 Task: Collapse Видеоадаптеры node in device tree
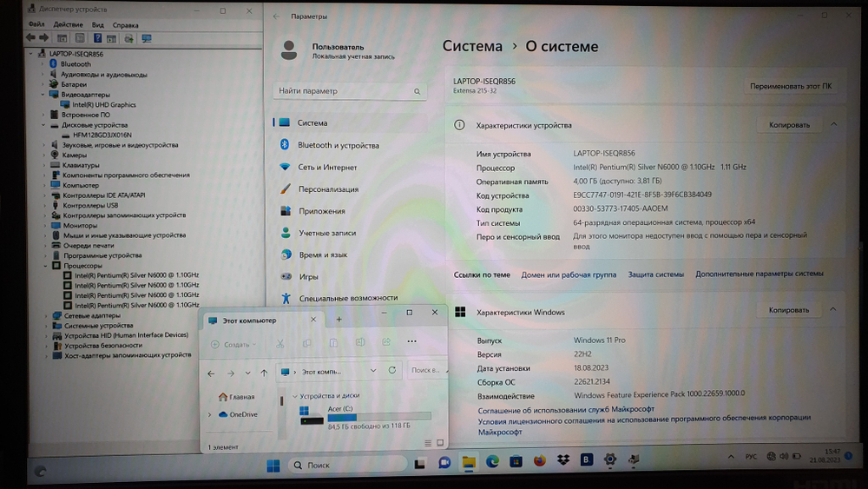(x=43, y=95)
